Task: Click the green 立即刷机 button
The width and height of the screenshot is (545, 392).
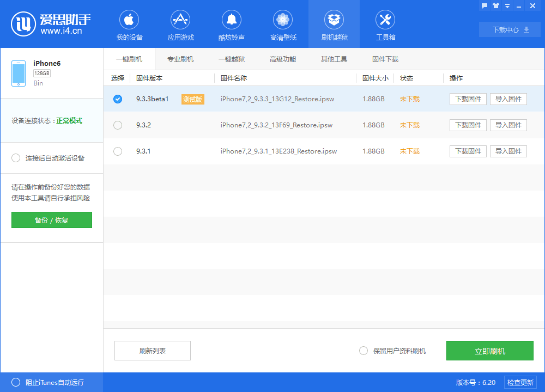Action: [489, 351]
